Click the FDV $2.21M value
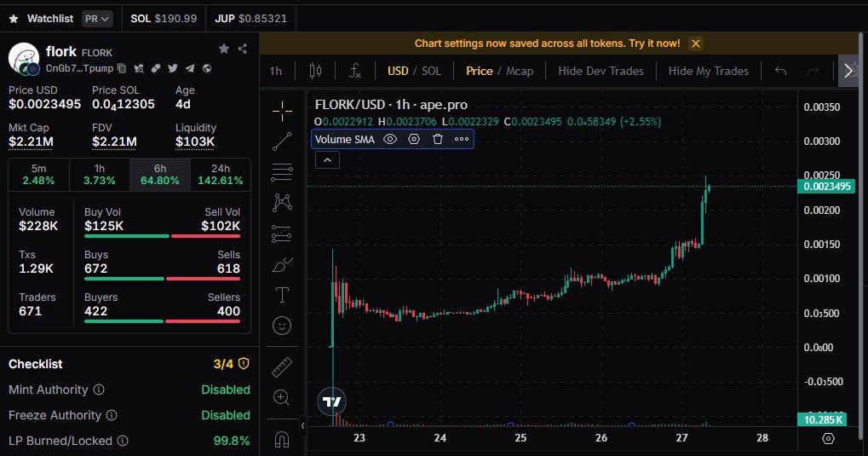Screen dimensions: 868x456 tap(114, 141)
